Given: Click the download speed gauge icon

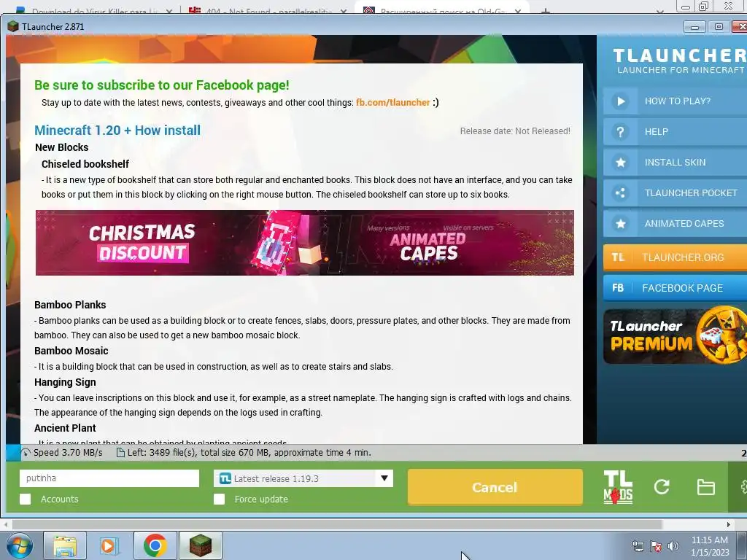Looking at the screenshot, I should tap(26, 453).
